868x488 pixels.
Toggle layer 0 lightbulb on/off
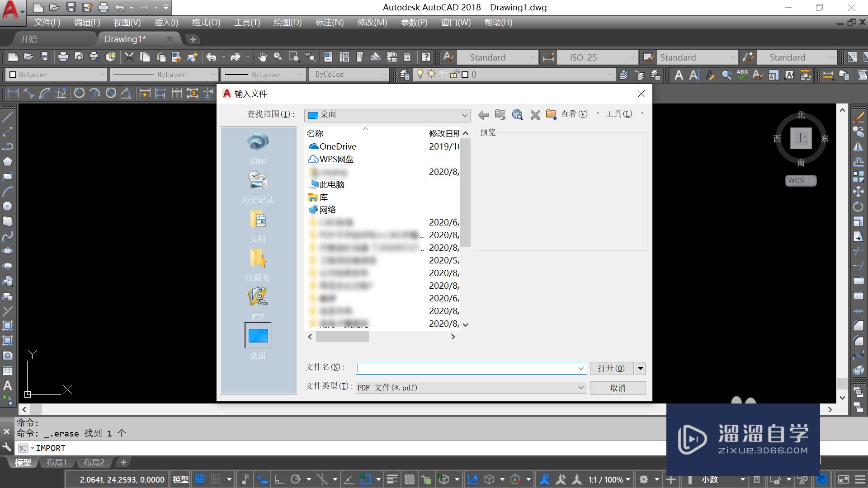pyautogui.click(x=420, y=74)
